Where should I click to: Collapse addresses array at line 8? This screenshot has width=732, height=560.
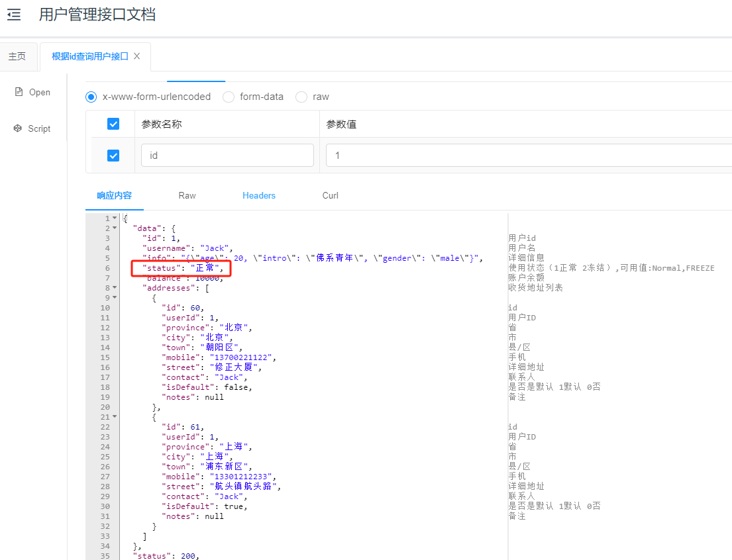coord(115,288)
